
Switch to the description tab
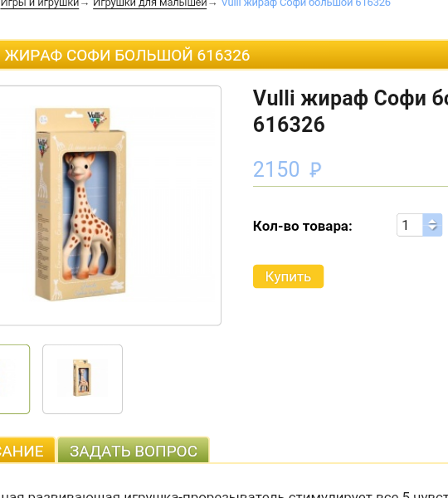[x=27, y=451]
